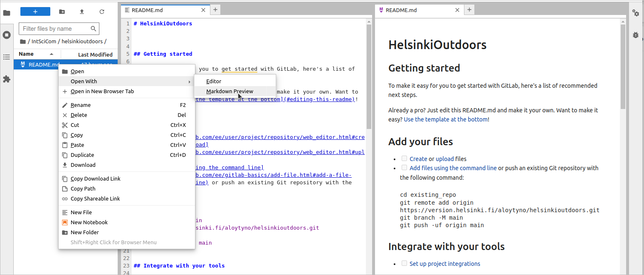Image resolution: width=644 pixels, height=275 pixels.
Task: Open 'Set up project integrations' link
Action: coord(445,264)
